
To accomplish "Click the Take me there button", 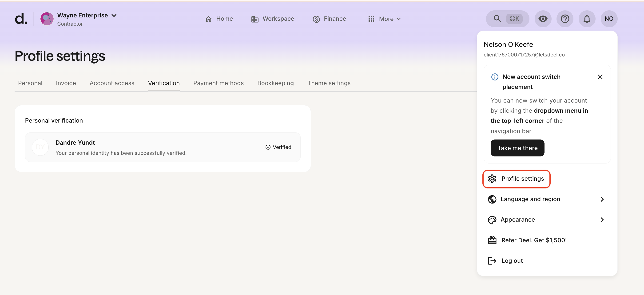I will tap(517, 148).
